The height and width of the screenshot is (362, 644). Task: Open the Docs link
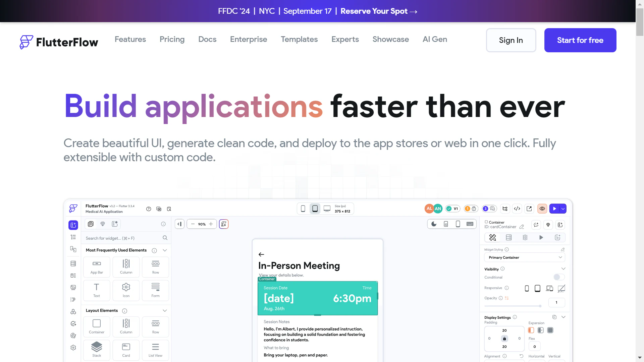tap(207, 39)
